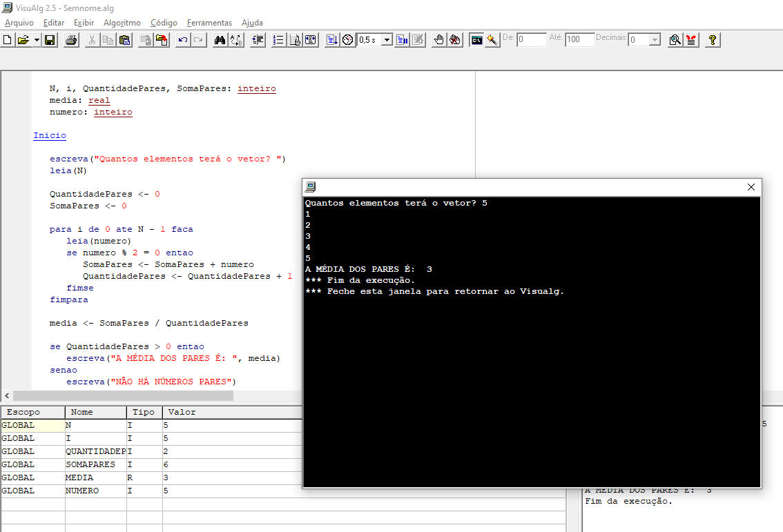Click the editor's horizontal scrollbar thumb

click(123, 396)
